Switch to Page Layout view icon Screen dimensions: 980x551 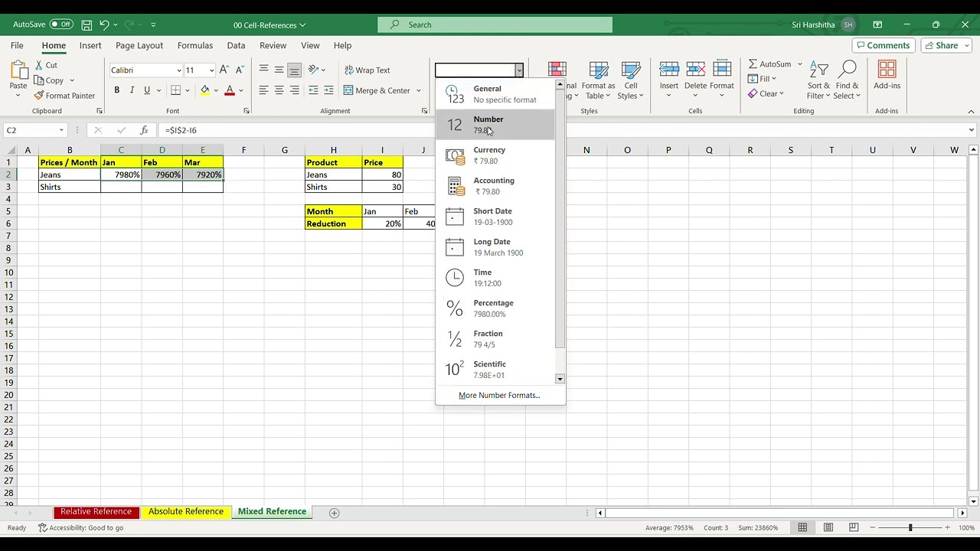click(x=828, y=527)
